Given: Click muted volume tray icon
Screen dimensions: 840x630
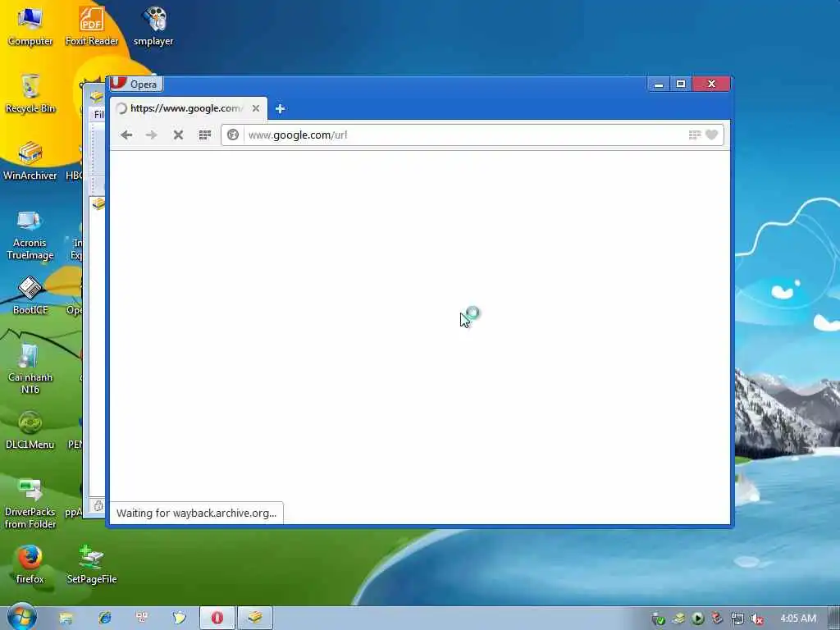Looking at the screenshot, I should (756, 619).
